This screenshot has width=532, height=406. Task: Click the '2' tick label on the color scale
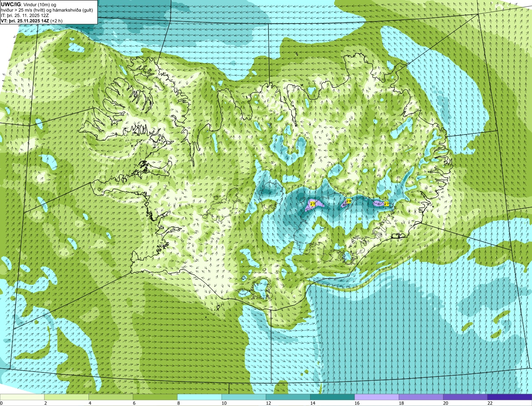click(x=45, y=403)
